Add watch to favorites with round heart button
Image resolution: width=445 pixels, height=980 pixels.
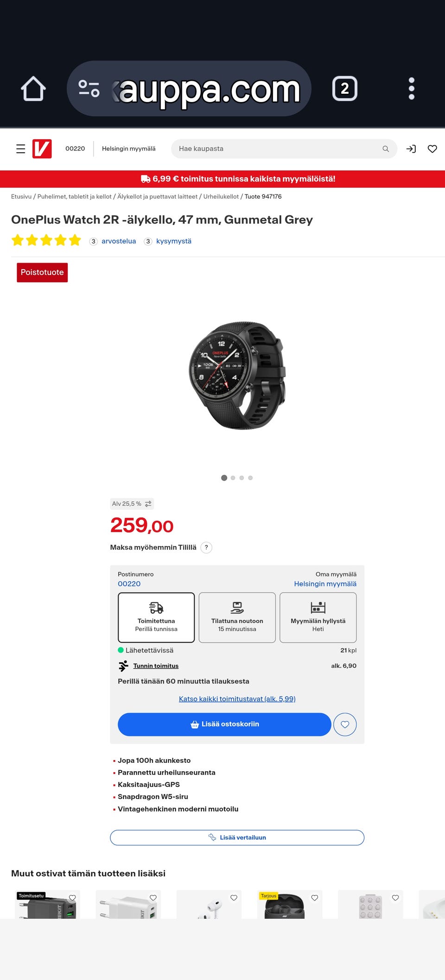pyautogui.click(x=345, y=724)
